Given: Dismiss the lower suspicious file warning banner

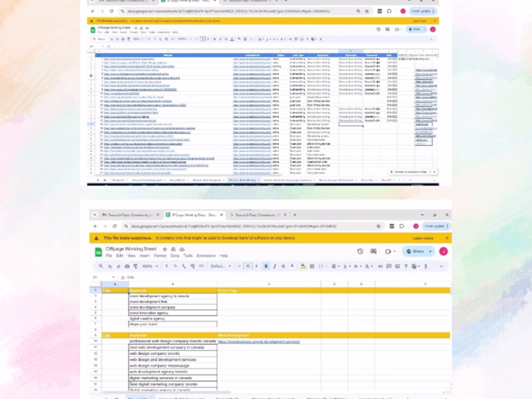Looking at the screenshot, I should click(447, 238).
